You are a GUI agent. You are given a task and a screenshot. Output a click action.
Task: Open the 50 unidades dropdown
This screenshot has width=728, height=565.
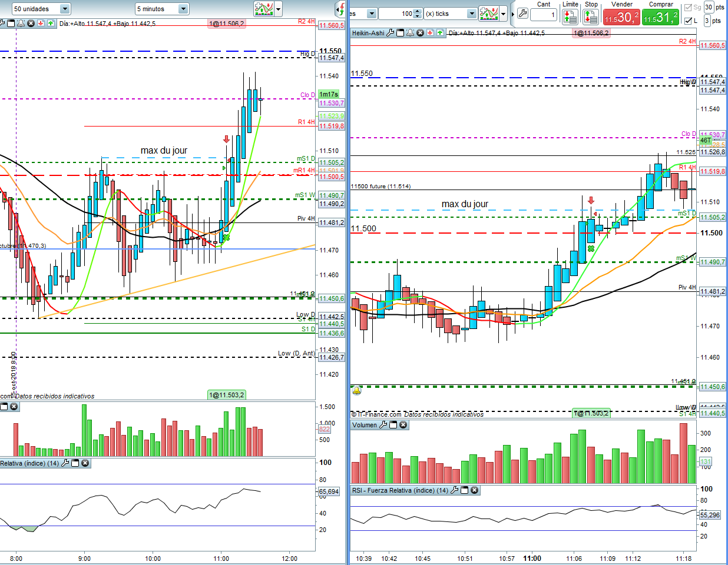click(41, 9)
